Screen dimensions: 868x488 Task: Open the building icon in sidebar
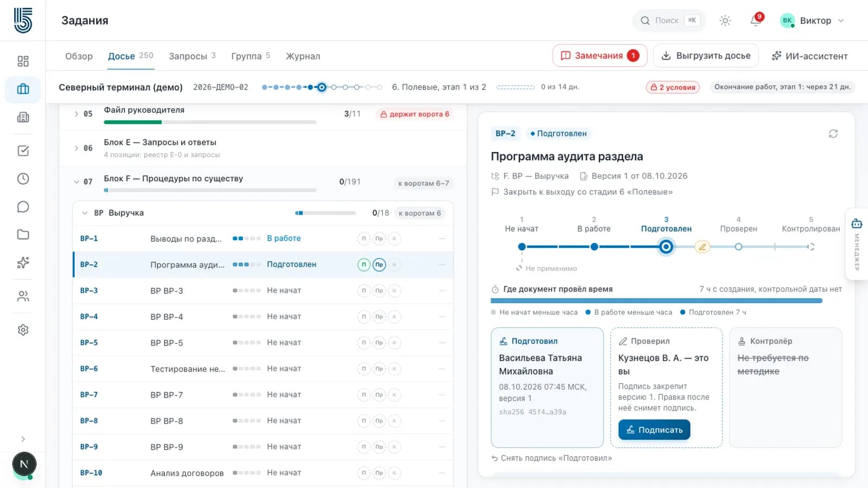coord(23,117)
